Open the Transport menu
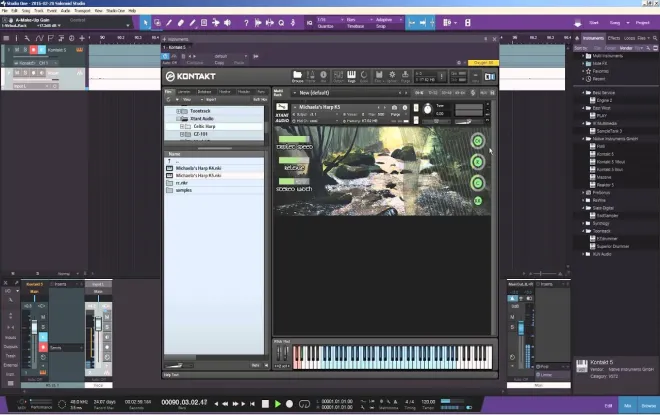660x415 pixels. 82,11
